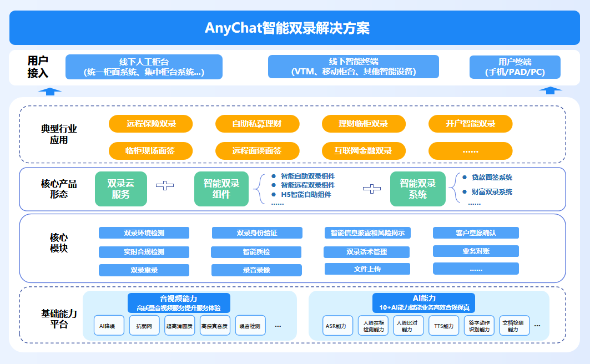
Task: Select the 噪音检测 capability box
Action: click(250, 326)
